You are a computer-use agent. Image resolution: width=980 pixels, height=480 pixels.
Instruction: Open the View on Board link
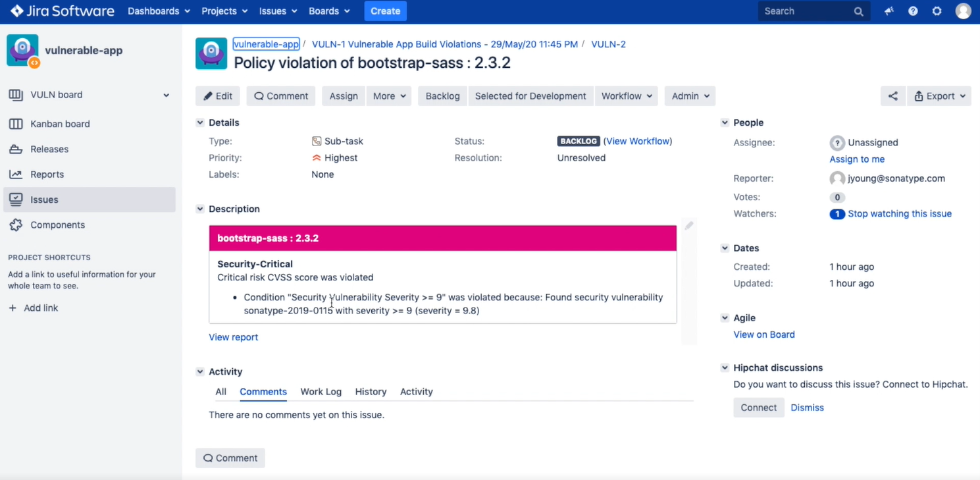pos(764,334)
